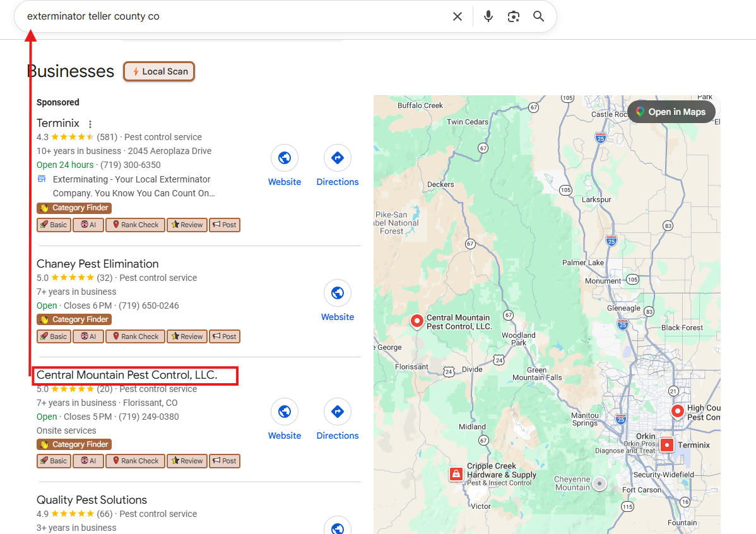Open Google Lens image search icon
Viewport: 756px width, 534px height.
513,16
